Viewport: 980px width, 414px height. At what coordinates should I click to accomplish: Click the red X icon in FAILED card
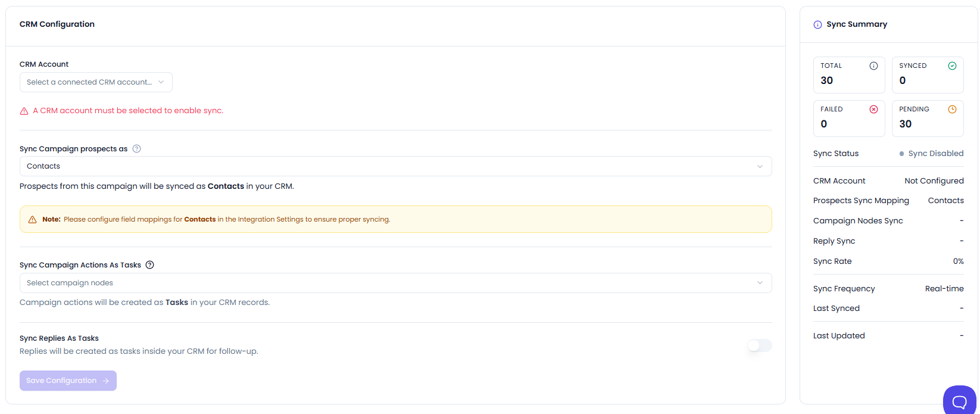coord(873,110)
